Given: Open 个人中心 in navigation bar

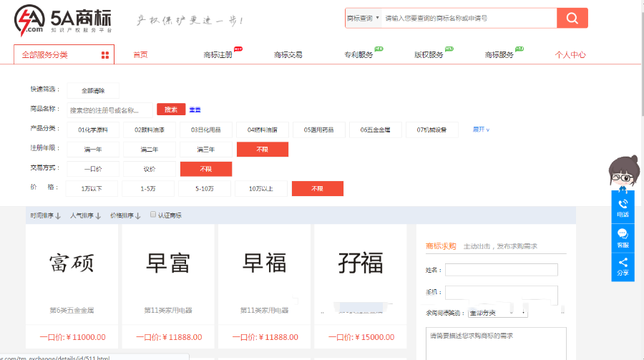Looking at the screenshot, I should tap(570, 55).
